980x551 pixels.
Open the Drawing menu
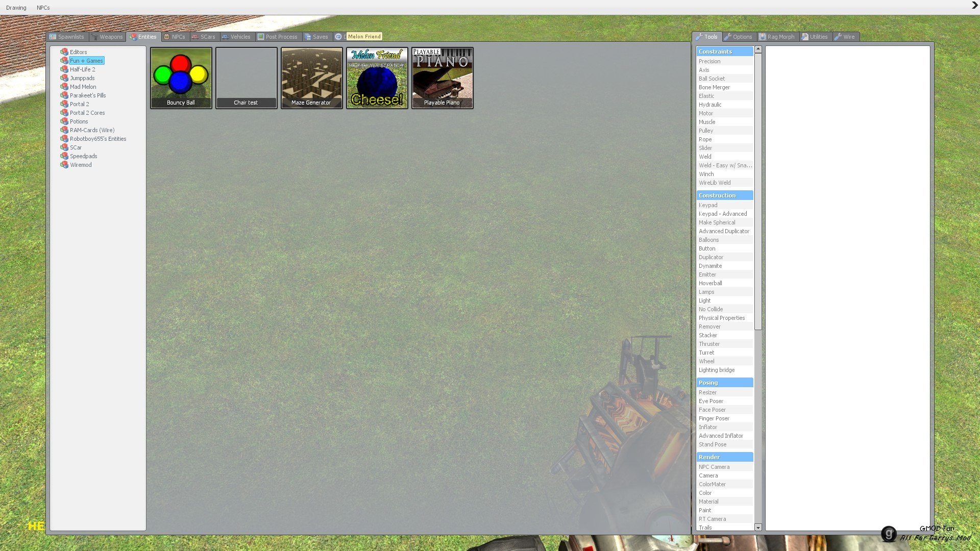[16, 8]
